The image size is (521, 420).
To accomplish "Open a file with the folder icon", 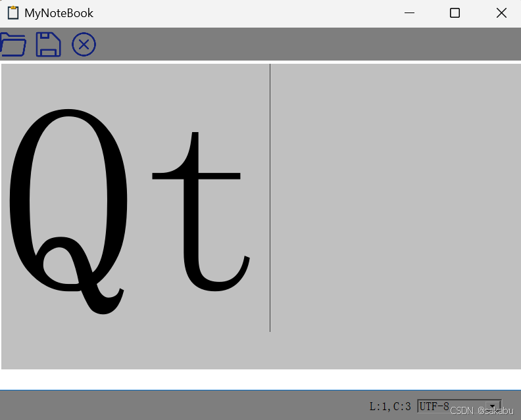I will [x=13, y=45].
